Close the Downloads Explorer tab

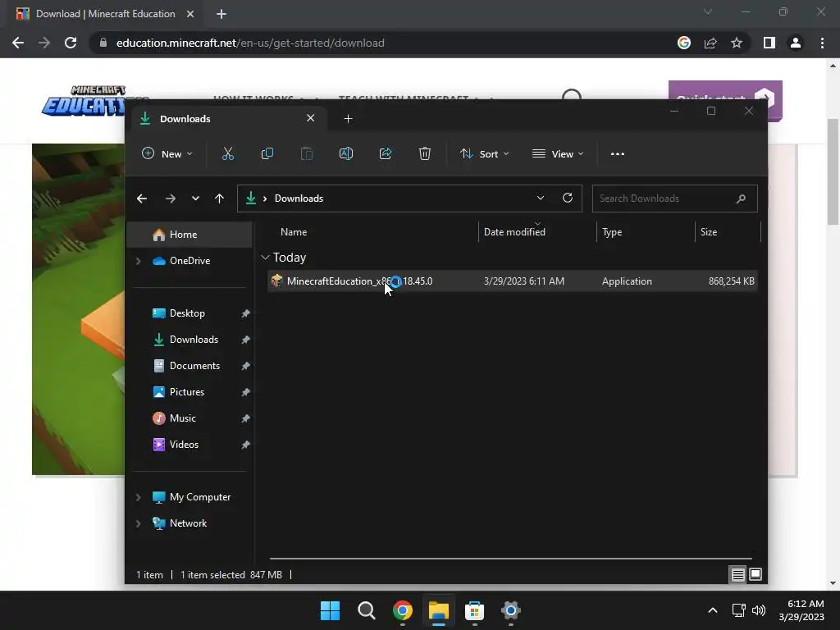311,118
